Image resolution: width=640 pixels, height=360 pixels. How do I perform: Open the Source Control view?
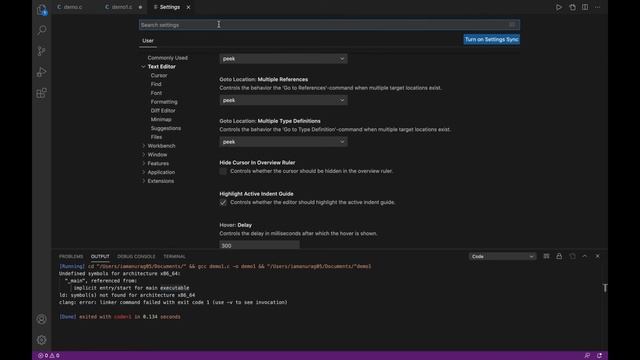point(42,51)
